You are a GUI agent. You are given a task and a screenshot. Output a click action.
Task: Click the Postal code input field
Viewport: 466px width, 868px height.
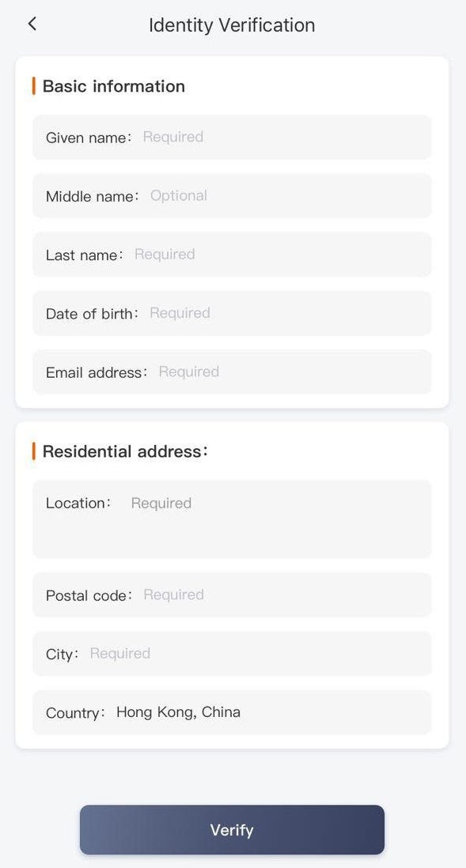click(x=231, y=594)
